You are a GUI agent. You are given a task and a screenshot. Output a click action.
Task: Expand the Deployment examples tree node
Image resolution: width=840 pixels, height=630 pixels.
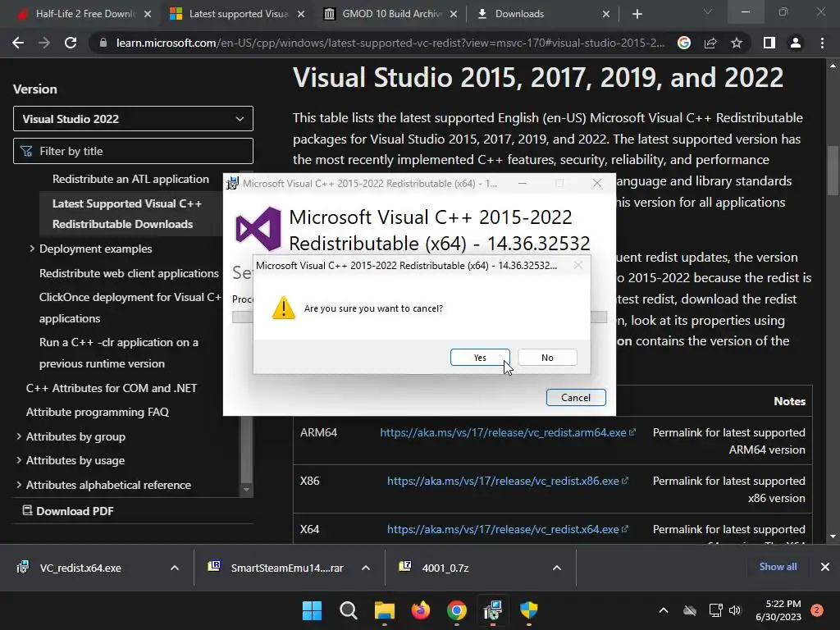(x=32, y=249)
